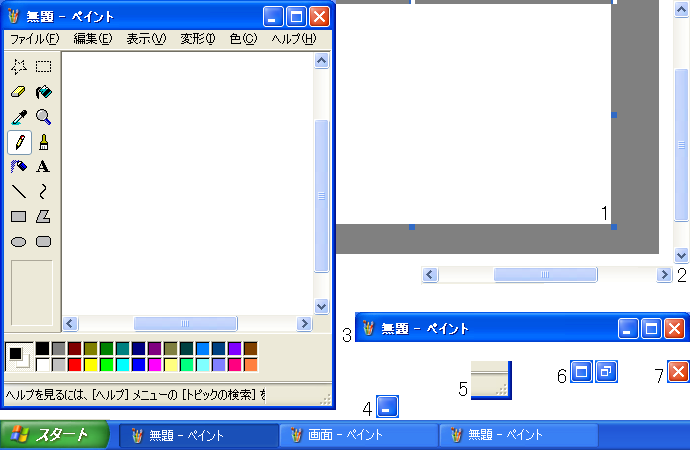Choose the Polygon tool

[x=44, y=216]
